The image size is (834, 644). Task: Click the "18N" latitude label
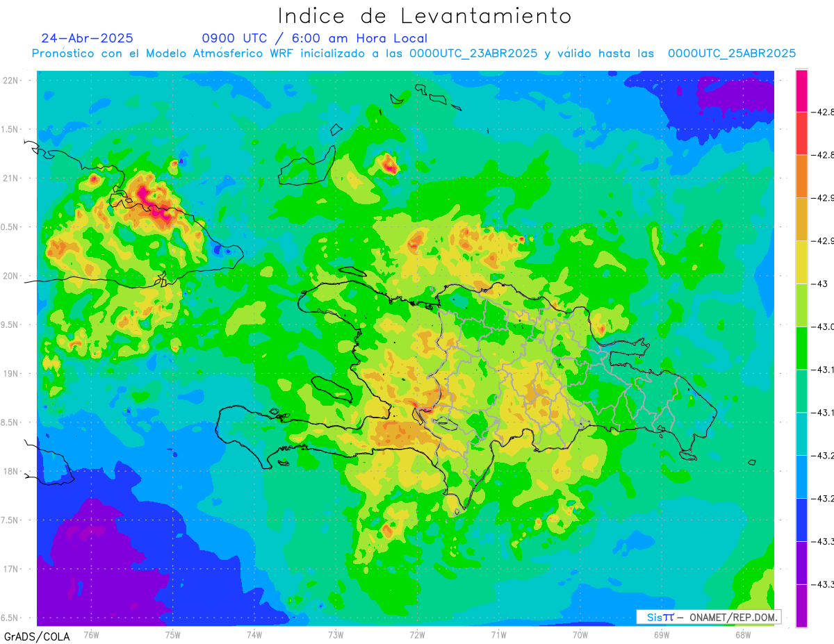click(12, 471)
